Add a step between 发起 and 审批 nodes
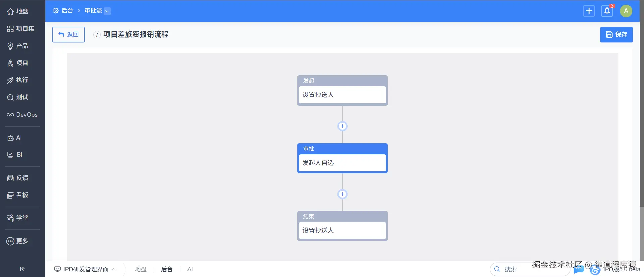 [x=342, y=126]
